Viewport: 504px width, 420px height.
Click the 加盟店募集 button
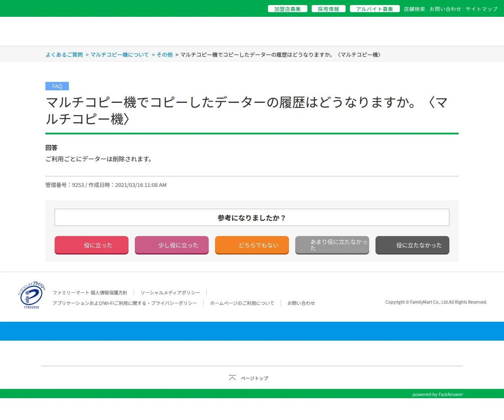point(288,9)
